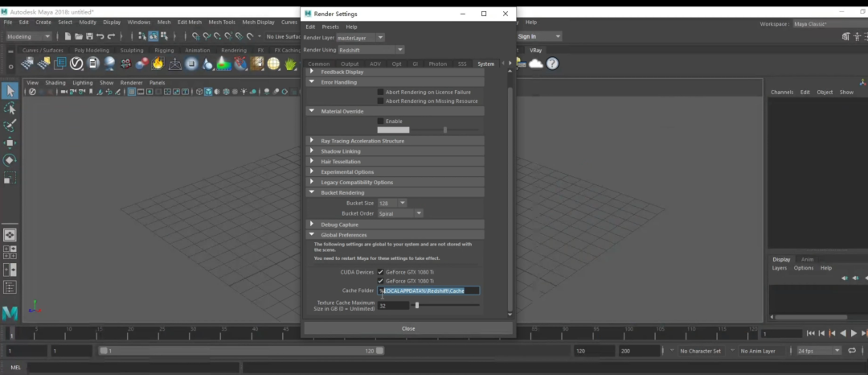Click the Material Override color slider
Image resolution: width=868 pixels, height=375 pixels.
(x=446, y=130)
